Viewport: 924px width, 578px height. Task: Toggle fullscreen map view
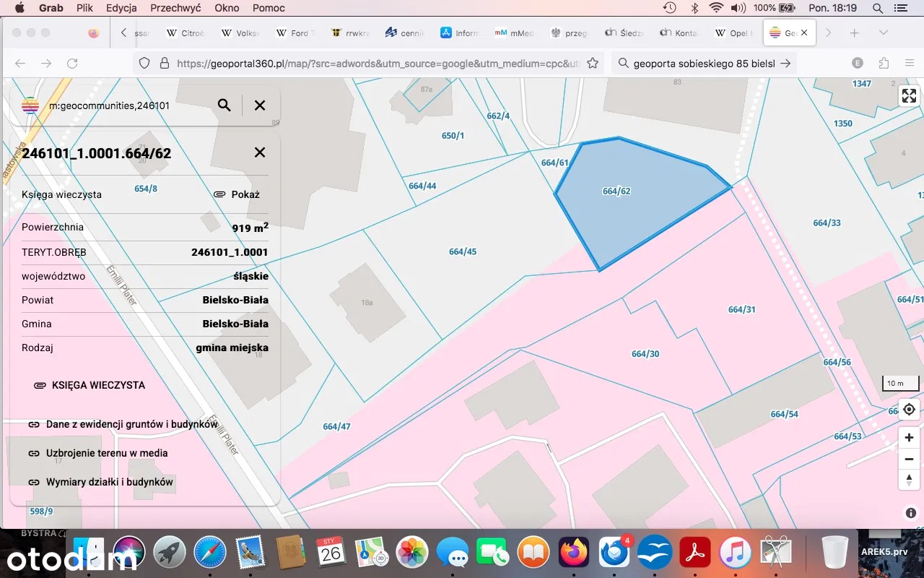tap(909, 96)
